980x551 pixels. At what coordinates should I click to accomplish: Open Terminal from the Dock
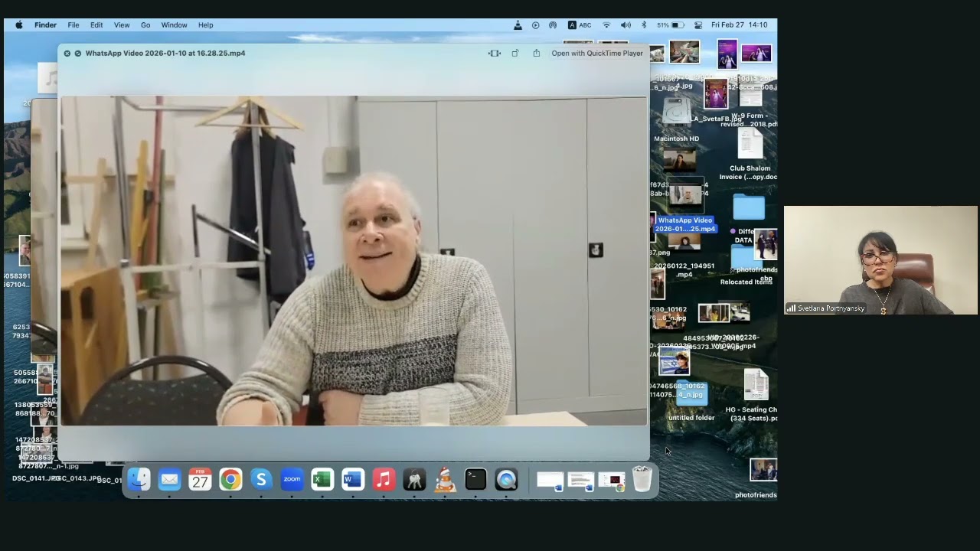[475, 480]
